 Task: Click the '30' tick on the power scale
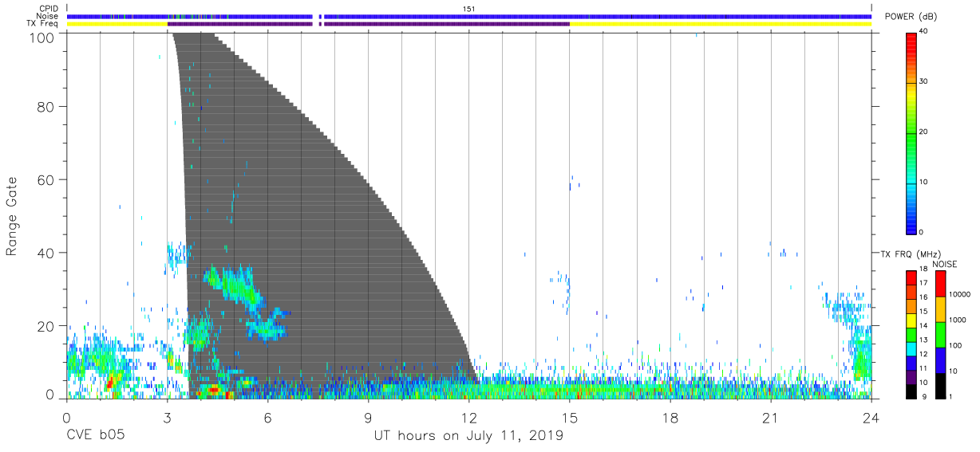pos(923,82)
